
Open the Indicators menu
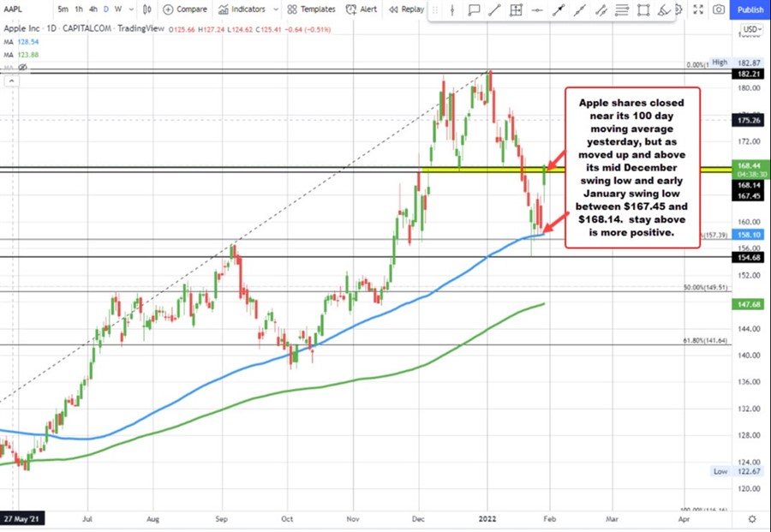pyautogui.click(x=242, y=9)
